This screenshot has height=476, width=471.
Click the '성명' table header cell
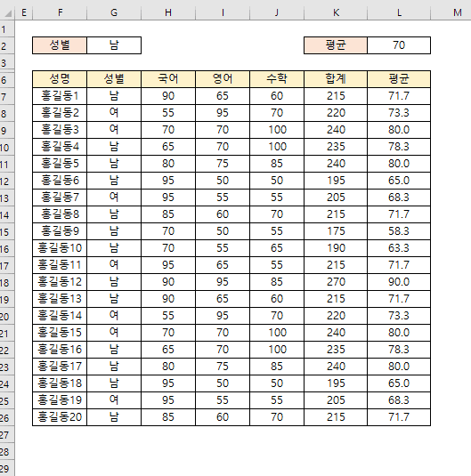60,79
